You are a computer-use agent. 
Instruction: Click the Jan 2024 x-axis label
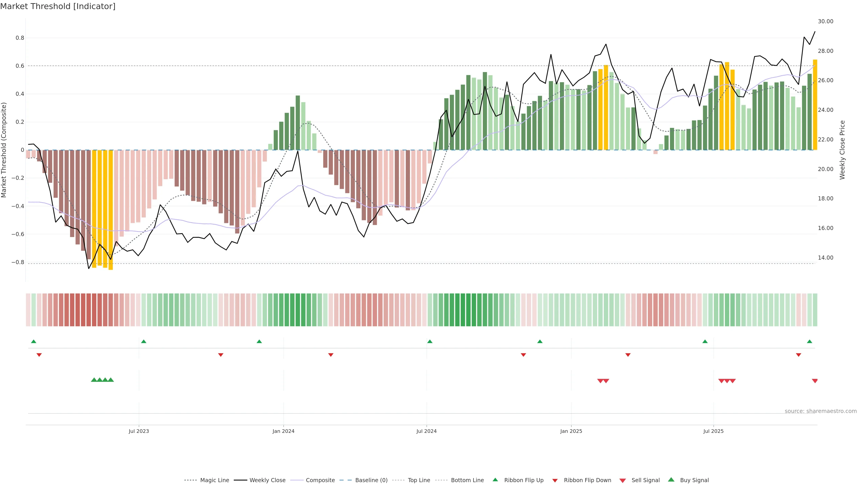coord(283,431)
